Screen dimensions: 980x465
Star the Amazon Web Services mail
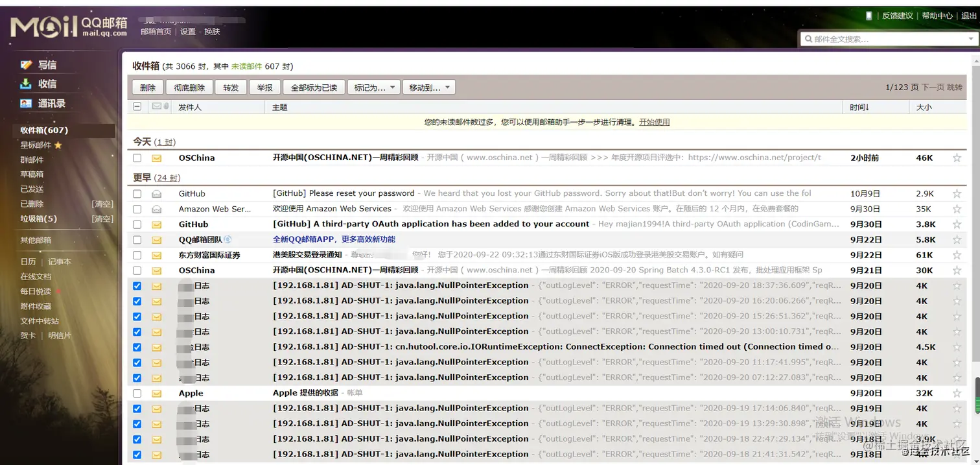(x=957, y=209)
